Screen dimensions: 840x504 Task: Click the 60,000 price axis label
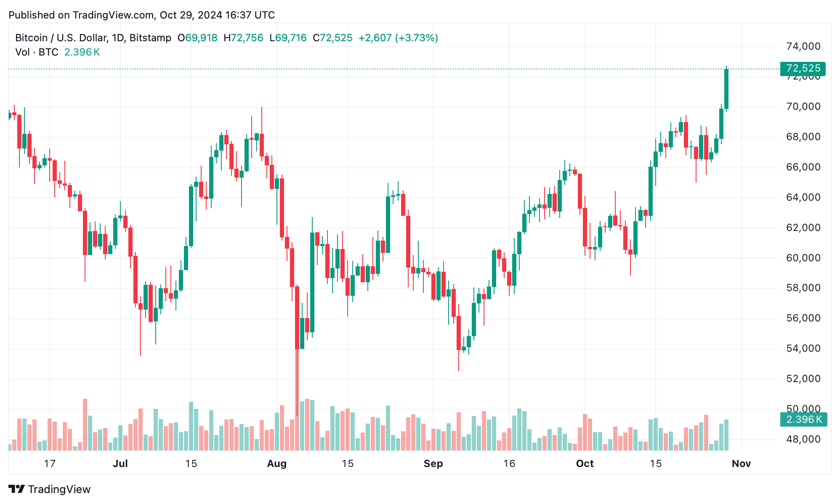(803, 258)
